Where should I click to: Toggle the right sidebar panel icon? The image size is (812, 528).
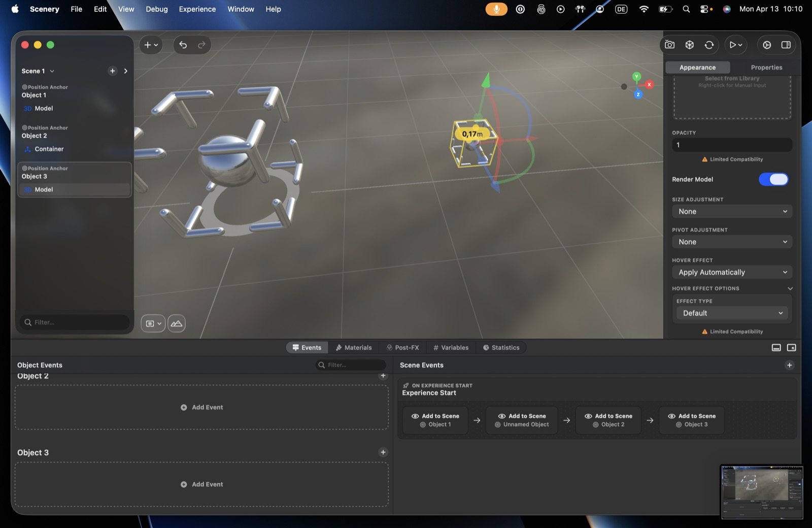[x=786, y=45]
